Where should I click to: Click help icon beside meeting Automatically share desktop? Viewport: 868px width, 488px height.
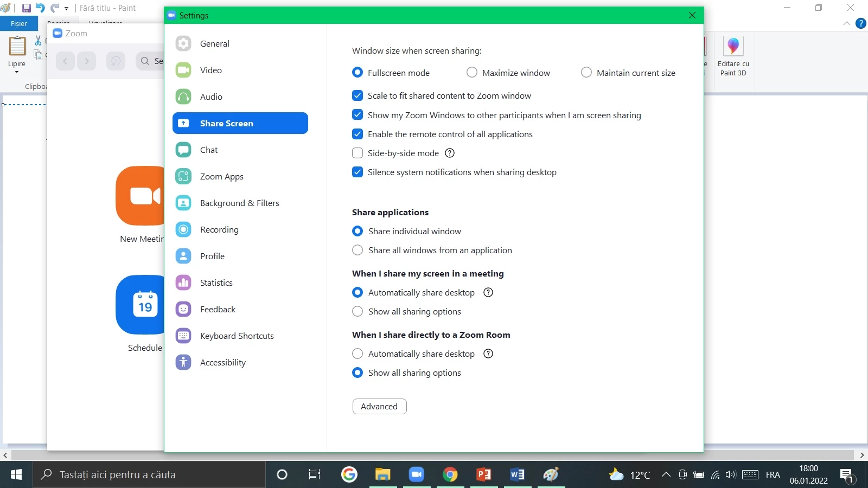(488, 292)
